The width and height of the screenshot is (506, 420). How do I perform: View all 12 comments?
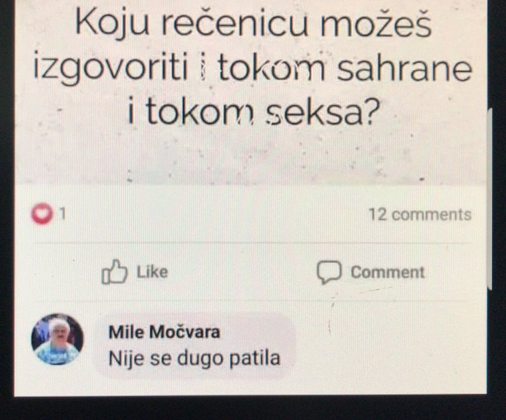coord(420,214)
